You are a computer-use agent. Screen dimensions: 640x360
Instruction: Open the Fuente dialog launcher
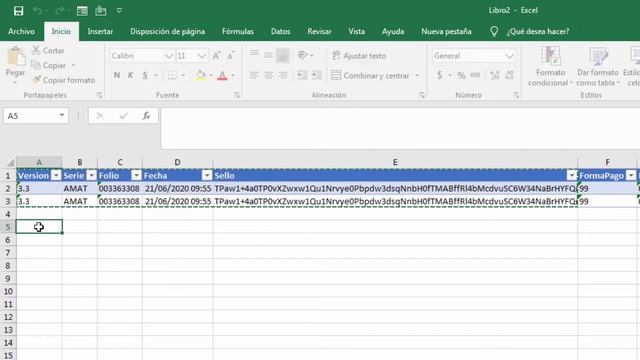(x=237, y=95)
